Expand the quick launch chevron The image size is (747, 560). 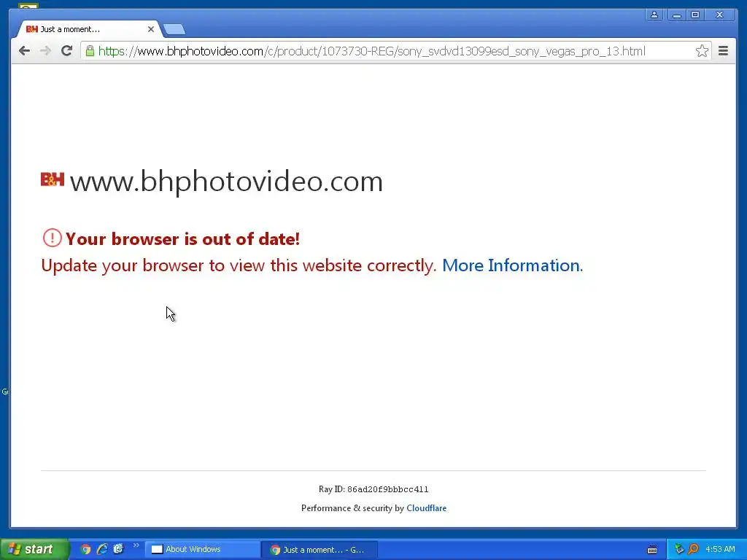136,545
